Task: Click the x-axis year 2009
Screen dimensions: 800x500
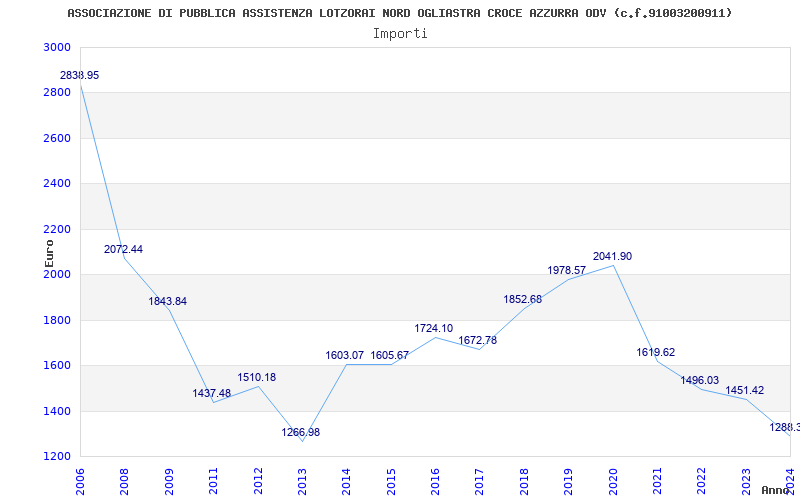Action: click(x=169, y=481)
